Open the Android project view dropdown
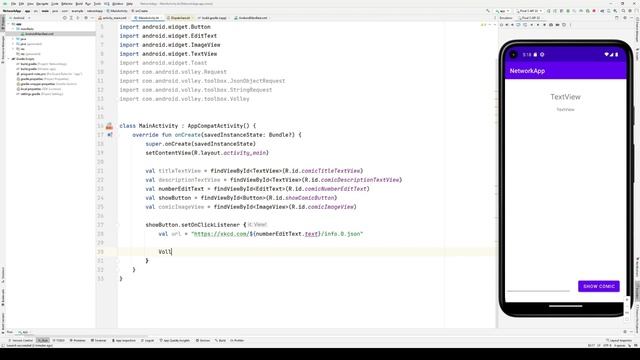Image resolution: width=640 pixels, height=360 pixels. point(20,18)
